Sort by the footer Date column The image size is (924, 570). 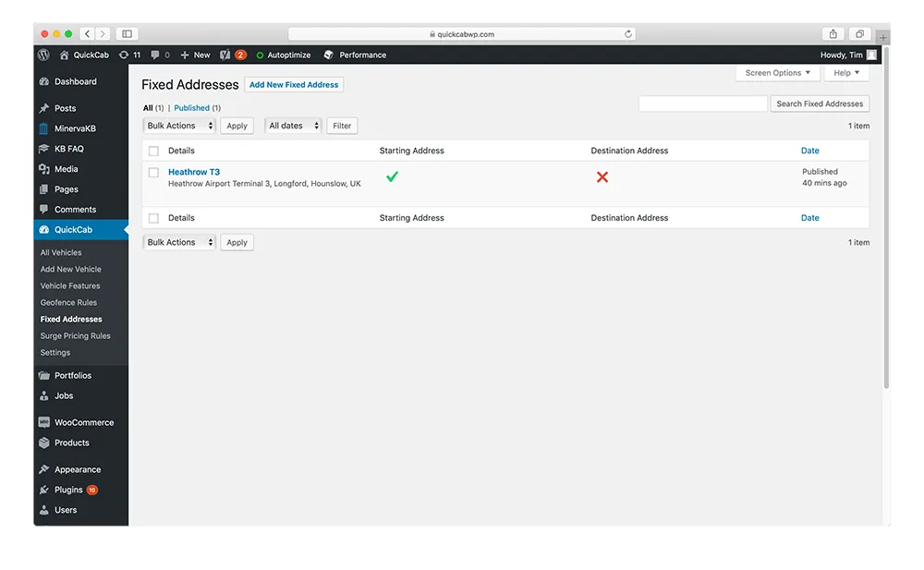[809, 218]
